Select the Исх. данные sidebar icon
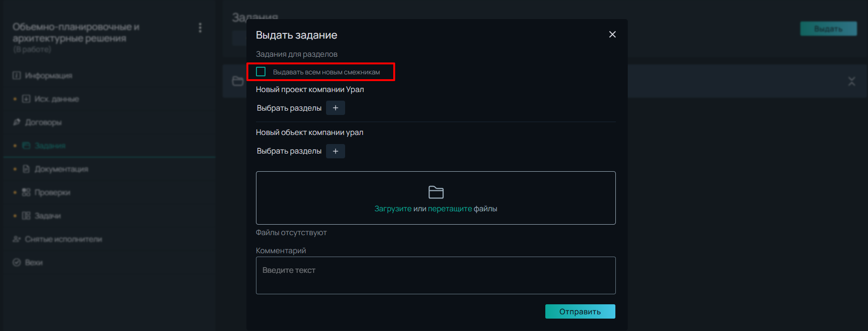868x331 pixels. (26, 99)
